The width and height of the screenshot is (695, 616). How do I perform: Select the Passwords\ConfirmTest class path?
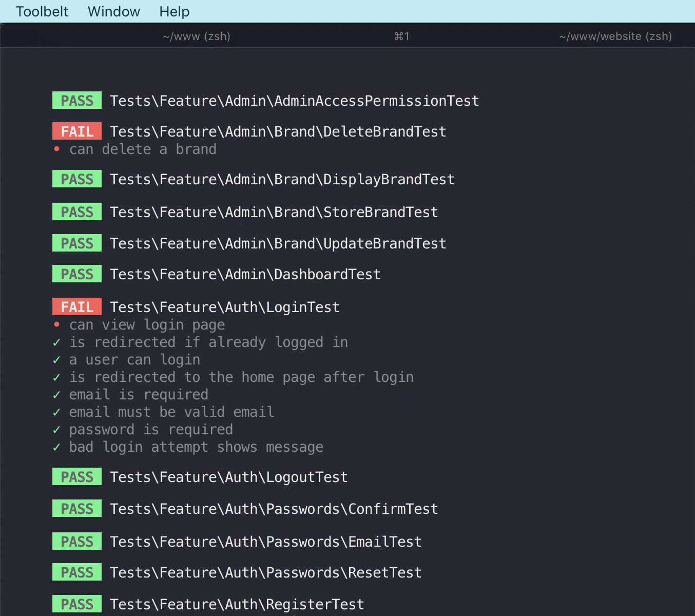click(274, 509)
